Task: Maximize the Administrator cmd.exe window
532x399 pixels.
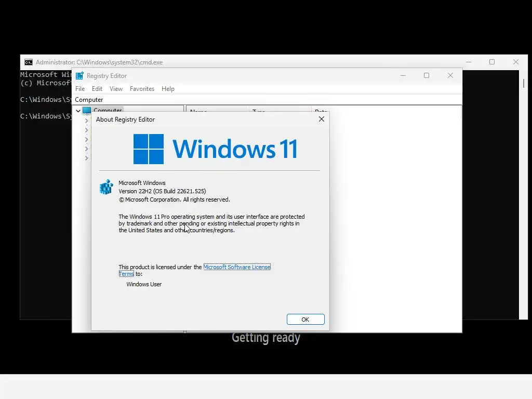Action: pyautogui.click(x=492, y=62)
